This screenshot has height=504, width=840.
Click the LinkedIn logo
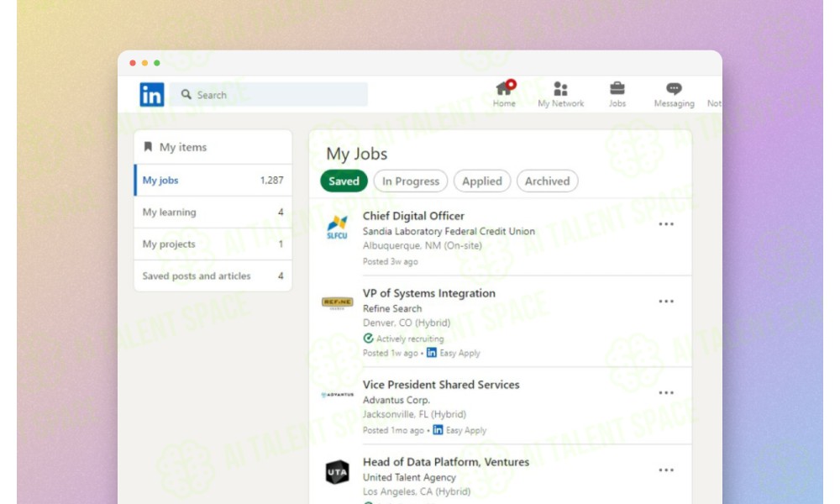pyautogui.click(x=151, y=95)
